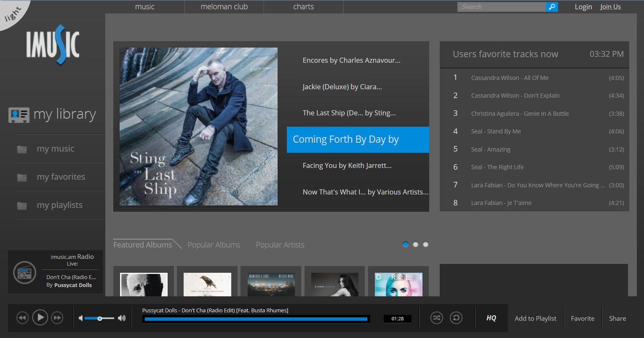Skip back using the previous track icon

tap(22, 317)
